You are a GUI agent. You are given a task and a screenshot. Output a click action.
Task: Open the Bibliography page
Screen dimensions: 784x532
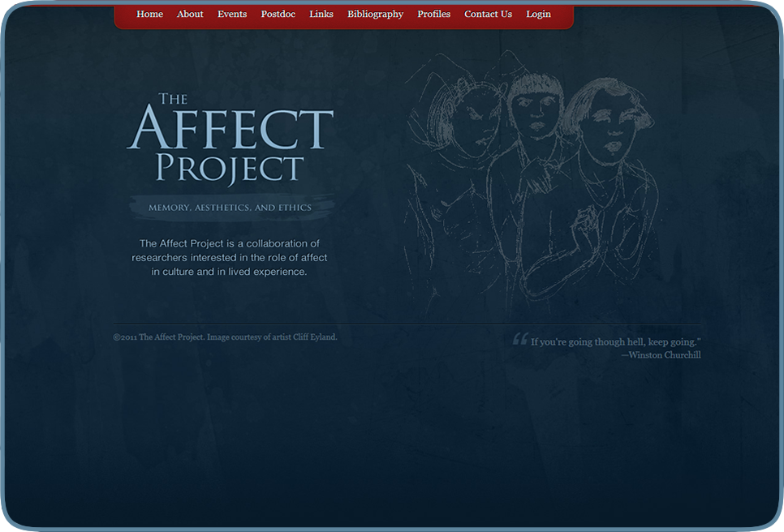click(376, 14)
